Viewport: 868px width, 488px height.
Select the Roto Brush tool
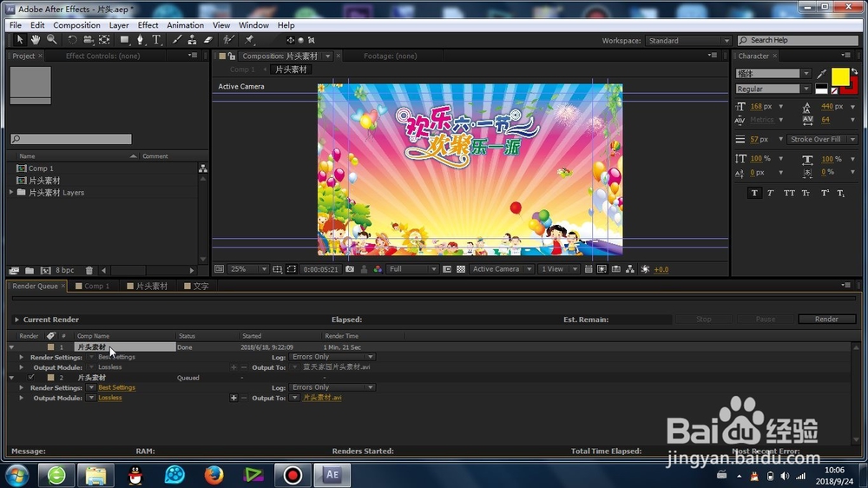coord(228,40)
